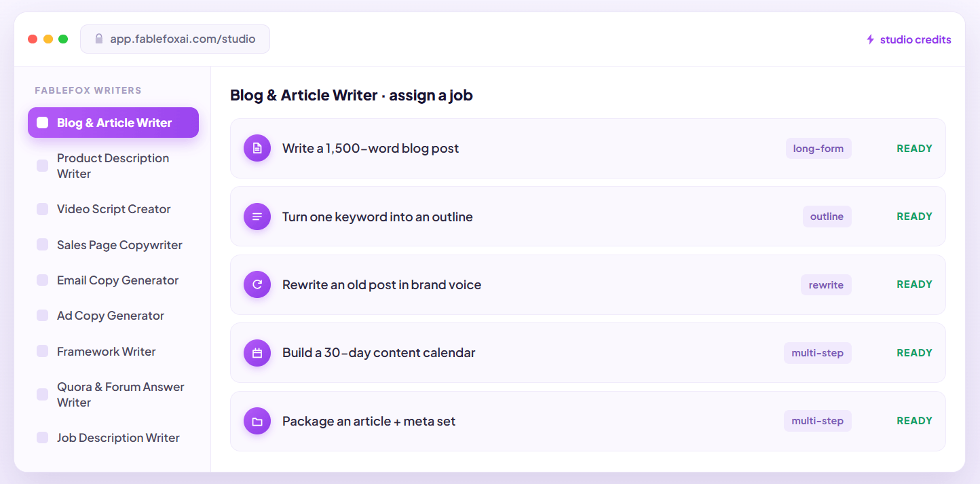This screenshot has height=484, width=980.
Task: Click the refresh icon beside Rewrite an old post
Action: coord(257,284)
